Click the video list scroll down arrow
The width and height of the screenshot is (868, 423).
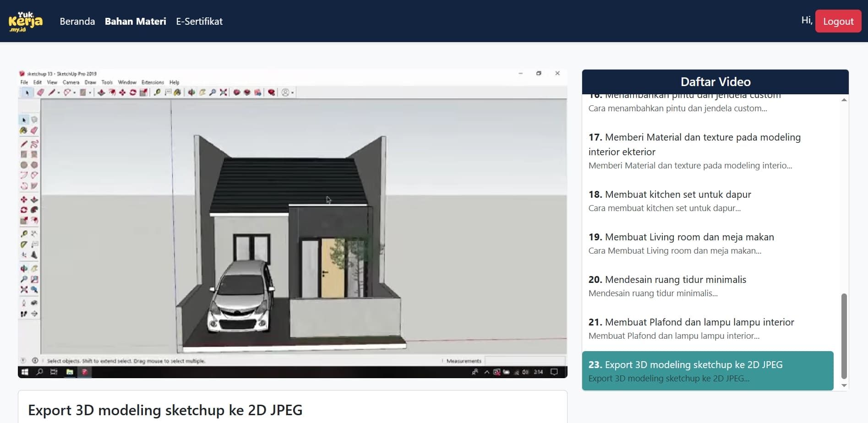(x=844, y=385)
